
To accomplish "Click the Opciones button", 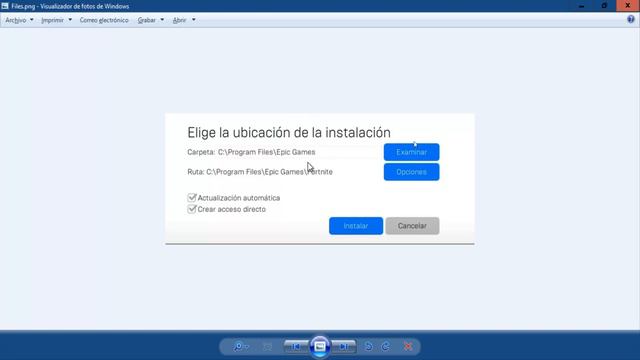I will click(411, 172).
